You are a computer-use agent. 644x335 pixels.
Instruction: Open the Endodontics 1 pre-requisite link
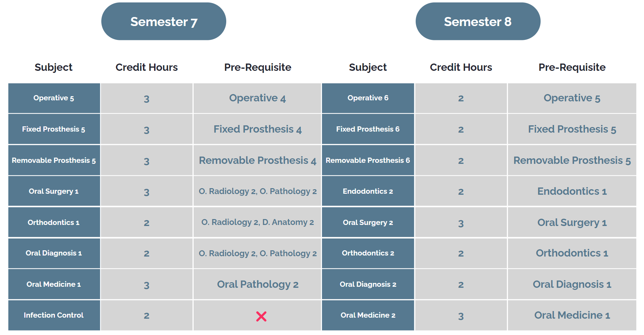(x=572, y=191)
